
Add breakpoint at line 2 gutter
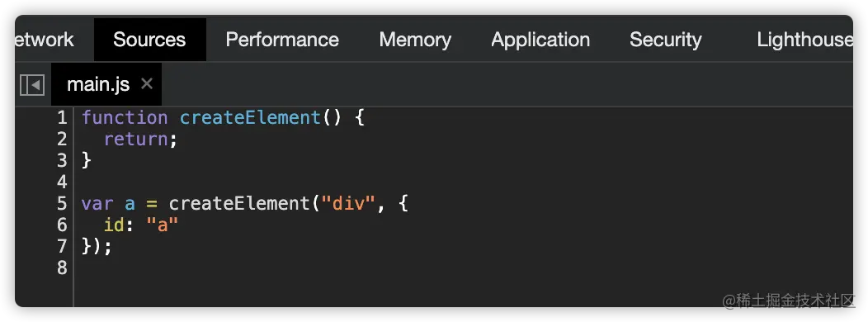click(x=62, y=139)
